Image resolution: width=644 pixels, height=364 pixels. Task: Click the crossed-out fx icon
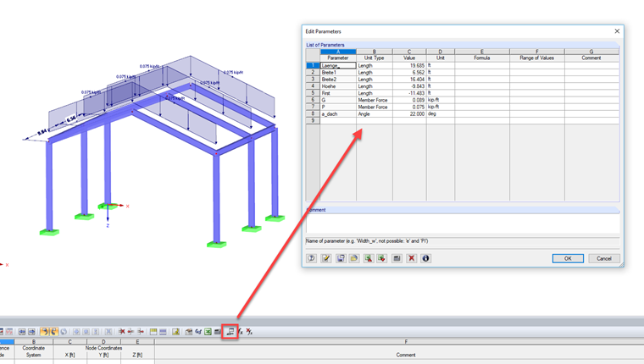click(249, 332)
